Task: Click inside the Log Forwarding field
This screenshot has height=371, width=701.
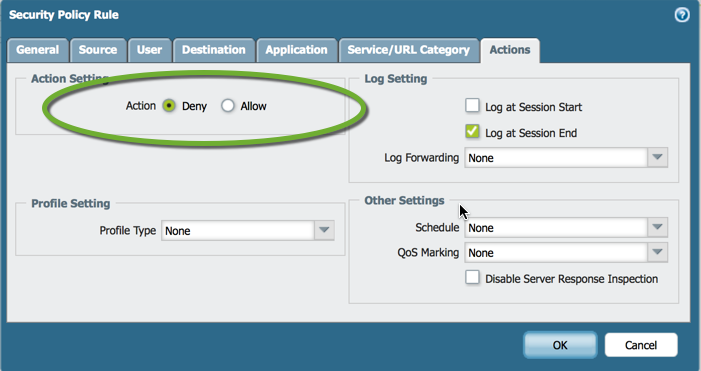Action: 556,158
